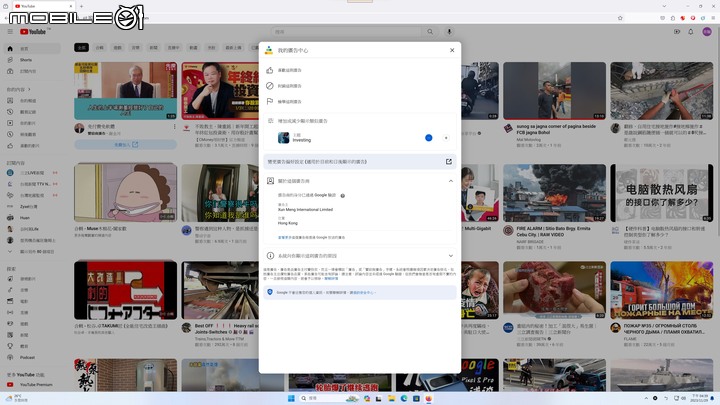Open the notifications bell
The width and height of the screenshot is (720, 405).
[x=691, y=32]
